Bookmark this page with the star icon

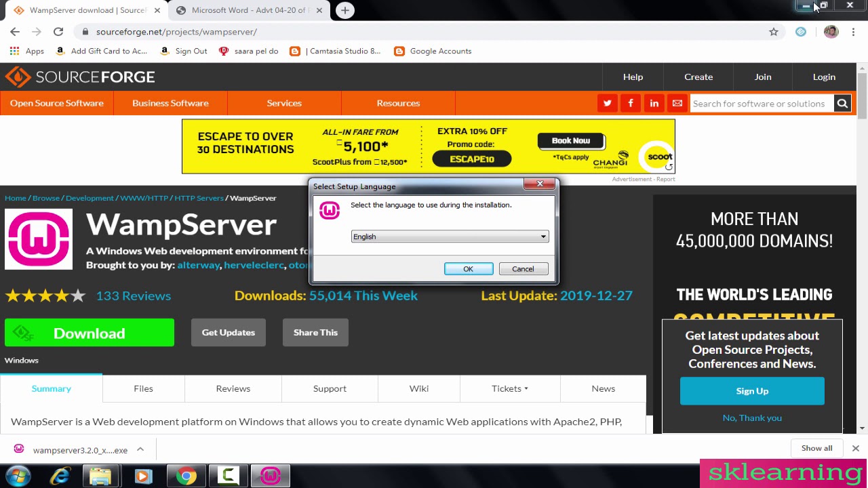pos(774,32)
